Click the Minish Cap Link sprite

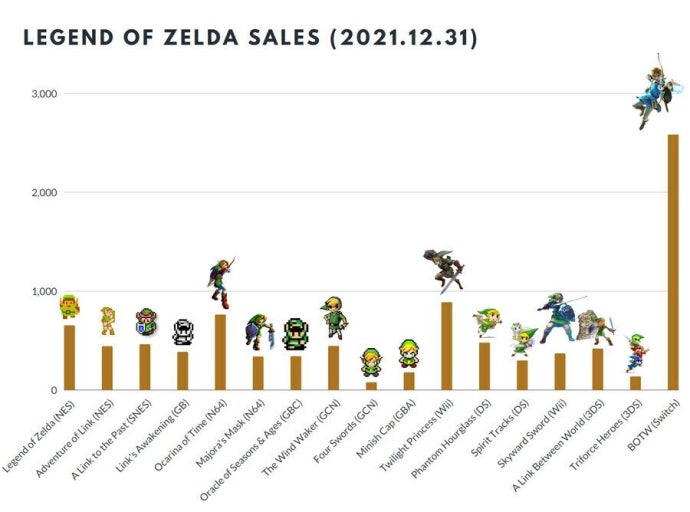tap(409, 352)
